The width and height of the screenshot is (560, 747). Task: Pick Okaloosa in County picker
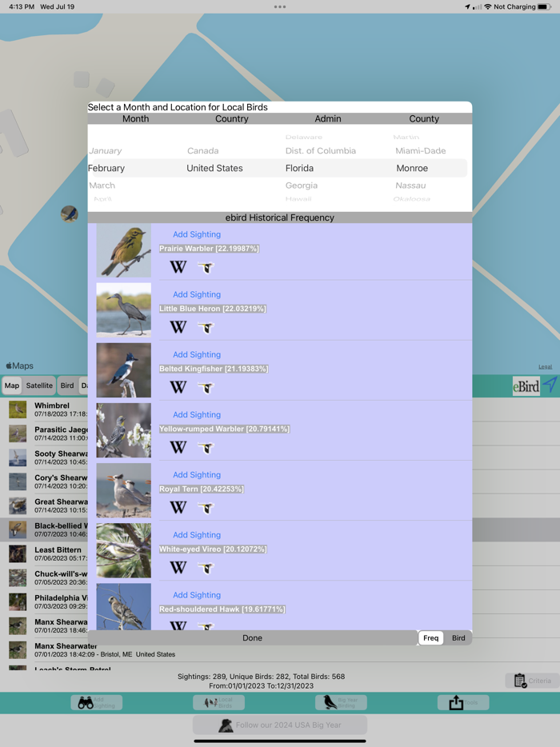(x=412, y=198)
